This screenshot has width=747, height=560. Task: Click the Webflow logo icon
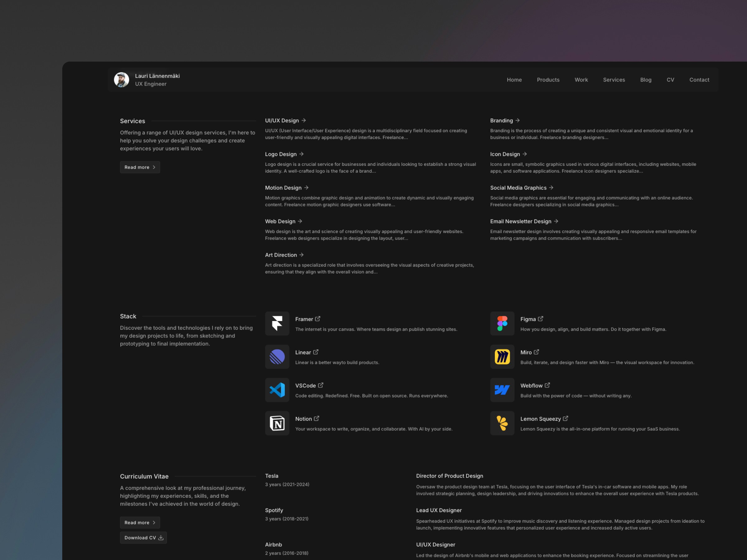click(502, 390)
